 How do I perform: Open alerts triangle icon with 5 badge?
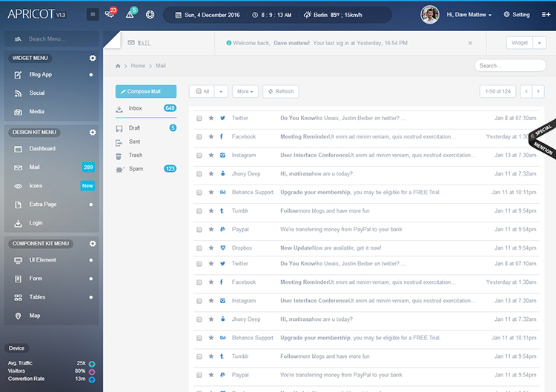[x=130, y=13]
